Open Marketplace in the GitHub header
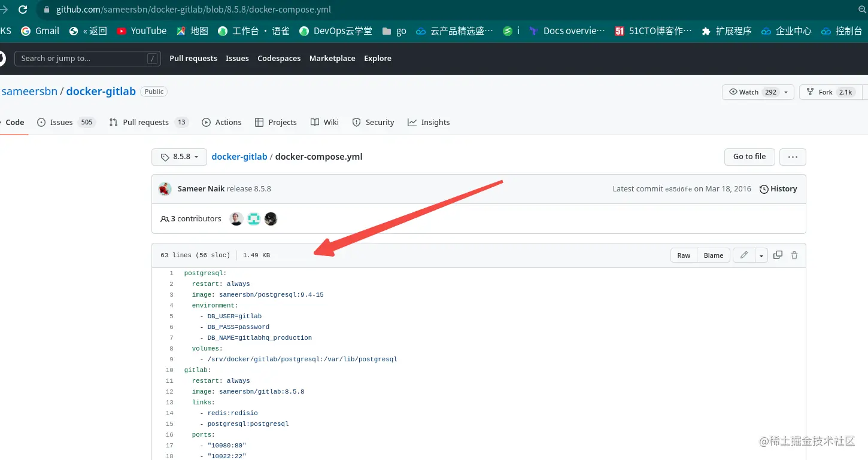Viewport: 868px width, 460px height. [x=332, y=59]
